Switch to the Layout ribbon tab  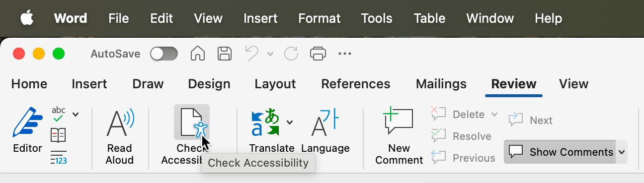tap(275, 84)
